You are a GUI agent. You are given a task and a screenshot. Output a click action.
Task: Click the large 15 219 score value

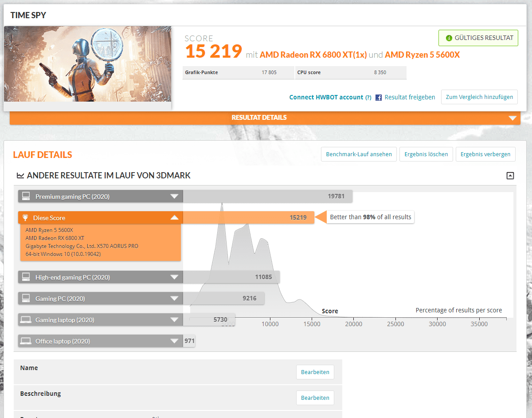213,51
